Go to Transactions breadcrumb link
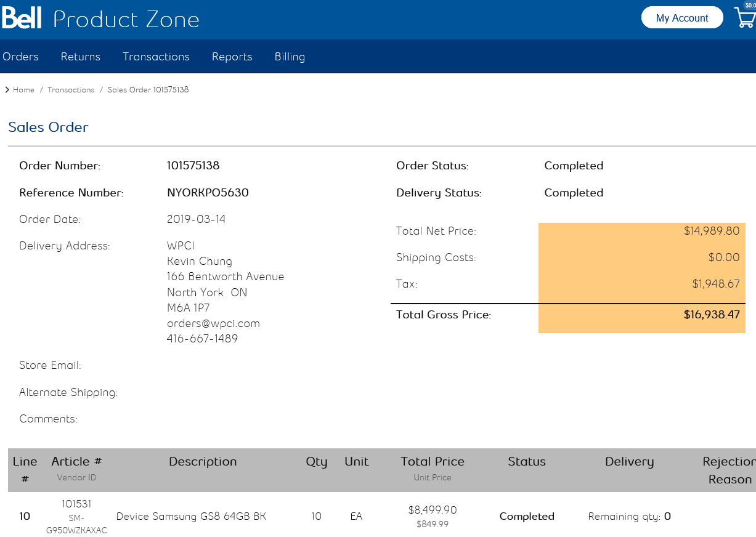 (x=71, y=90)
